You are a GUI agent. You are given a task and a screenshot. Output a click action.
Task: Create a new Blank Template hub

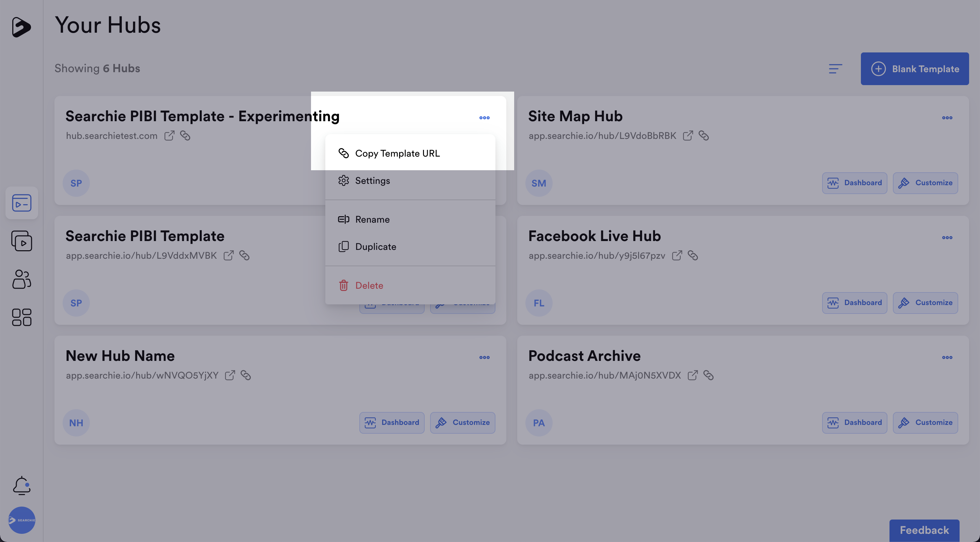point(915,69)
